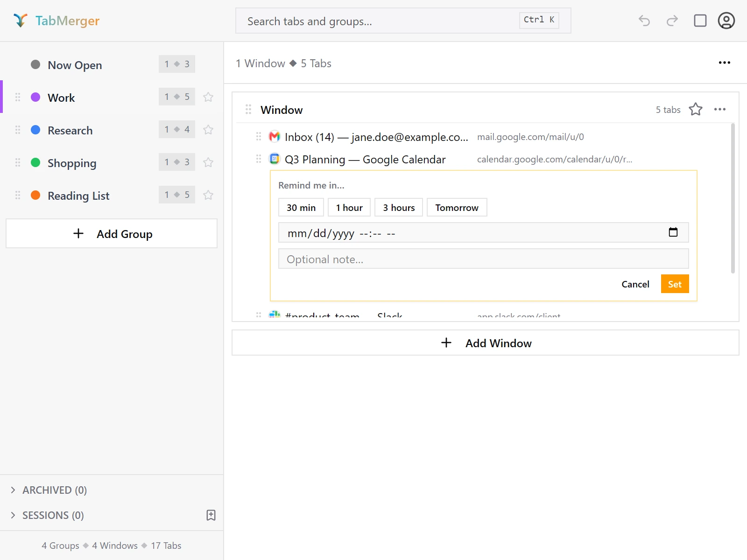Screen dimensions: 747x560
Task: Click the square layout icon in header
Action: (700, 21)
